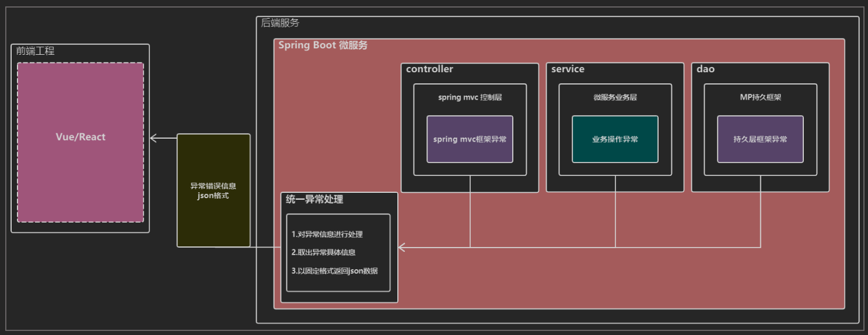The height and width of the screenshot is (335, 868).
Task: Click step 2.取出异常具体信息
Action: pos(323,252)
